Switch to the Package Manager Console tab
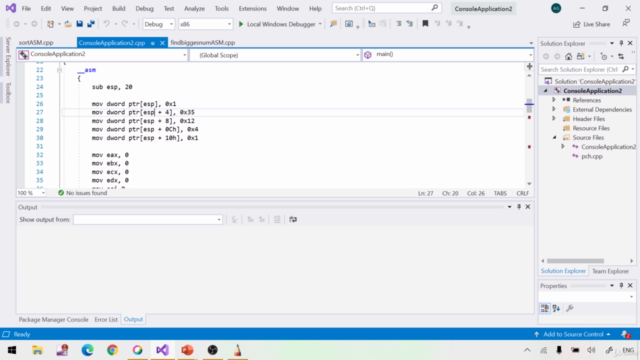 53,320
